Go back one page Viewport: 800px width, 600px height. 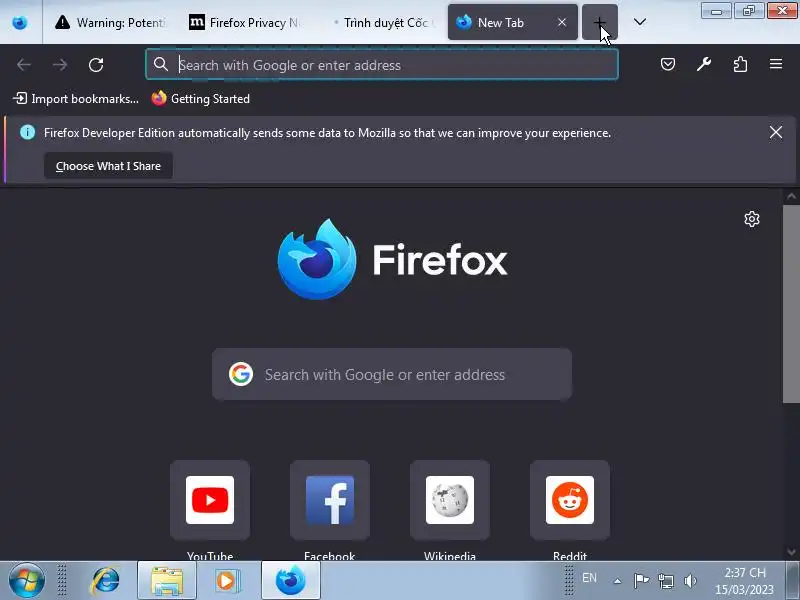click(x=24, y=65)
